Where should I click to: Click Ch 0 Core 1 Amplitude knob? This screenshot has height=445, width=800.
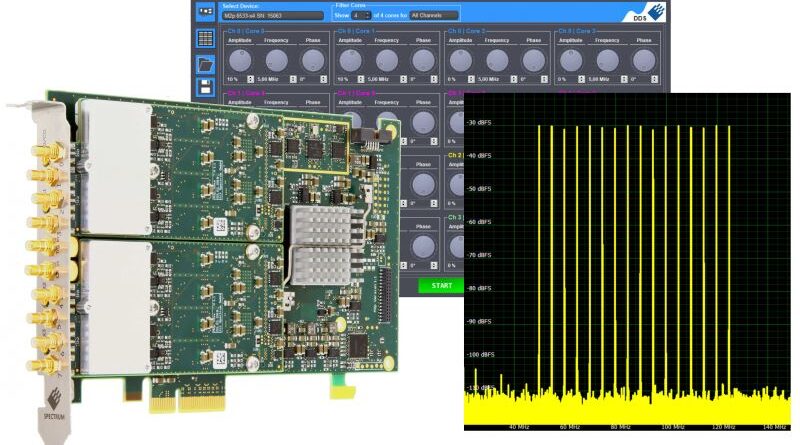[x=350, y=59]
